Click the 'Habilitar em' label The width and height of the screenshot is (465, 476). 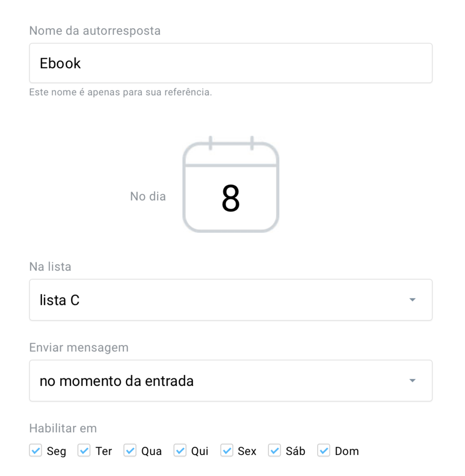pos(63,428)
